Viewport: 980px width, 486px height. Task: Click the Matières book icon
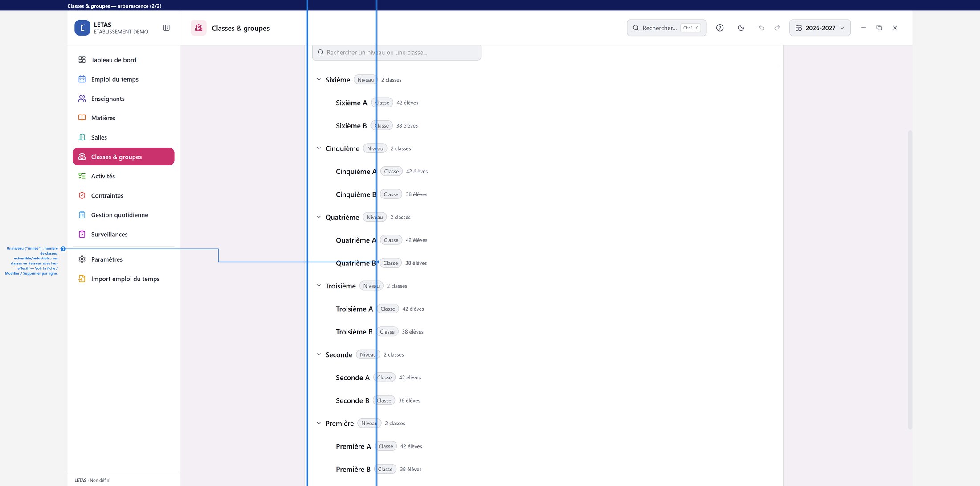coord(82,118)
